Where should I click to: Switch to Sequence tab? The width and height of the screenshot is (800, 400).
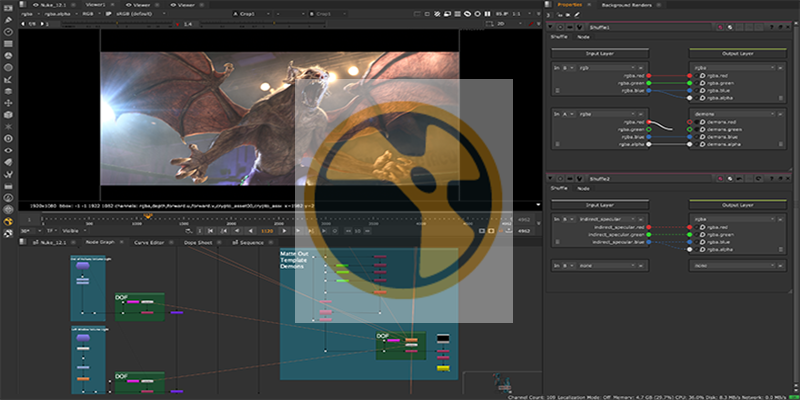[x=249, y=242]
